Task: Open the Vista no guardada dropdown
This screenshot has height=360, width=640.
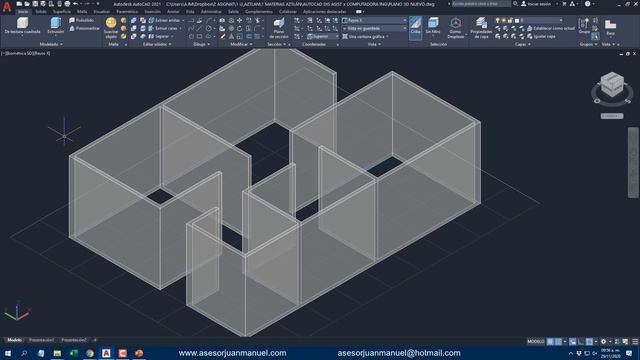Action: tap(374, 28)
